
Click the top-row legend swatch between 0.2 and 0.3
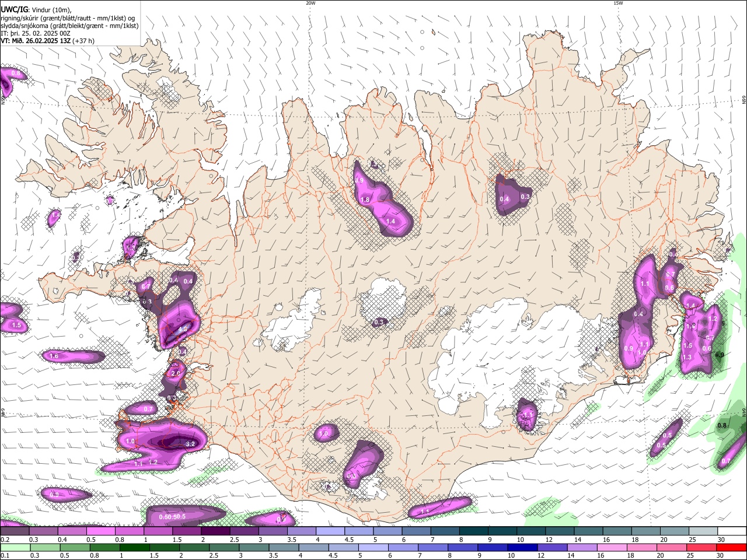[x=15, y=531]
